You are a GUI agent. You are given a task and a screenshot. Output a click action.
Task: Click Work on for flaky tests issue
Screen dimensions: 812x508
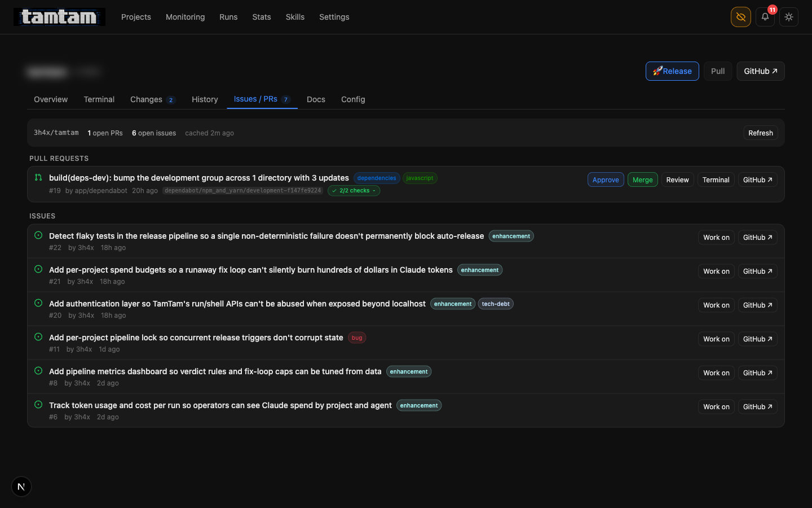tap(716, 237)
